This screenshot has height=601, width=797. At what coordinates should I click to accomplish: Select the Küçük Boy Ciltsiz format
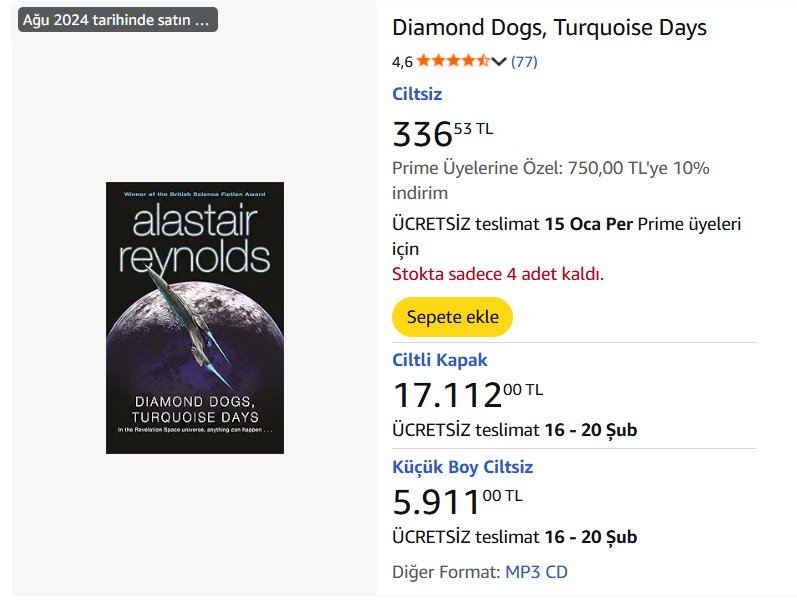point(463,467)
